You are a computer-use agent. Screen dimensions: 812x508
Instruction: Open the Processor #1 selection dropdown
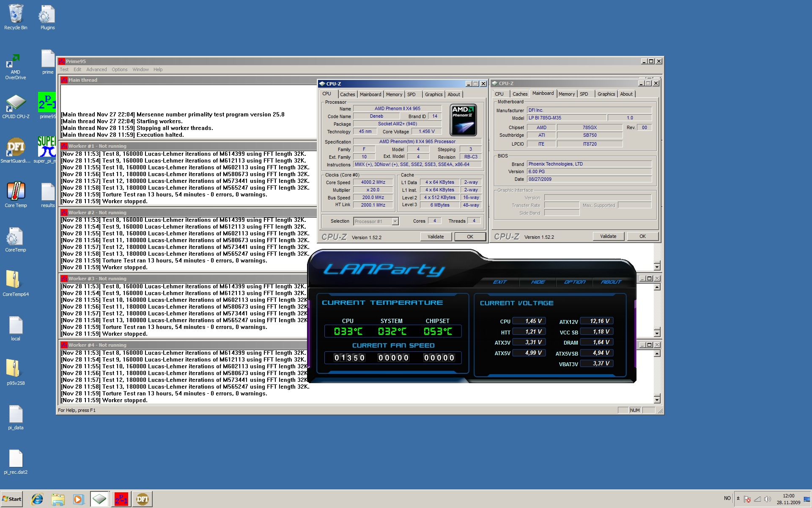[376, 221]
